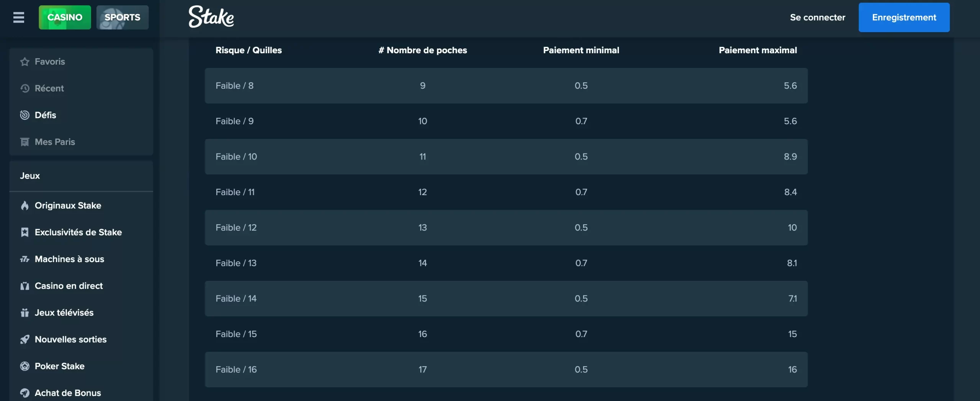Viewport: 980px width, 401px height.
Task: Select the Défis target icon
Action: pyautogui.click(x=25, y=115)
